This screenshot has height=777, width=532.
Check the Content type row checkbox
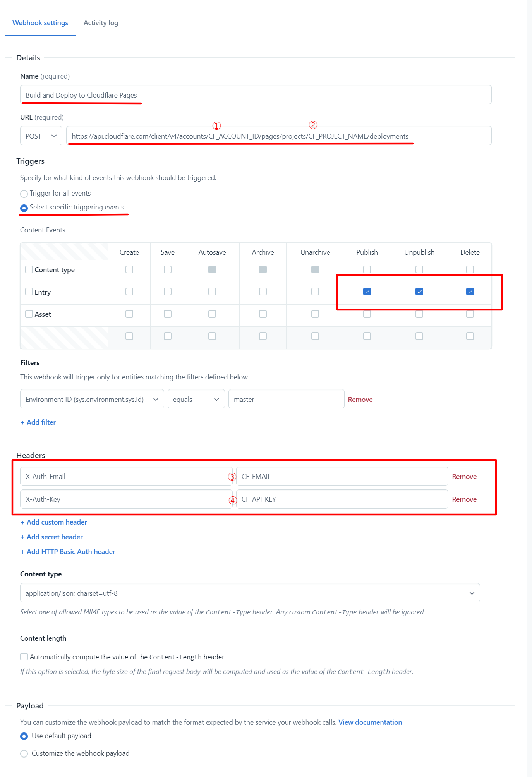point(29,269)
